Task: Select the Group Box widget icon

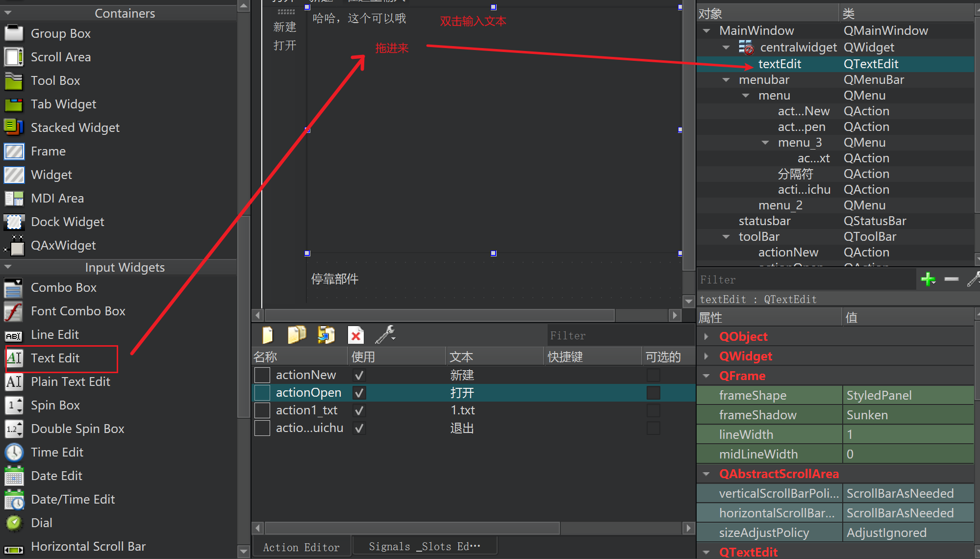Action: pos(14,33)
